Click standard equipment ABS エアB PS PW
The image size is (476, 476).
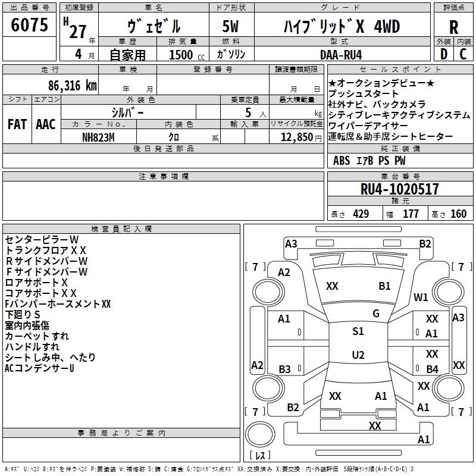[369, 161]
